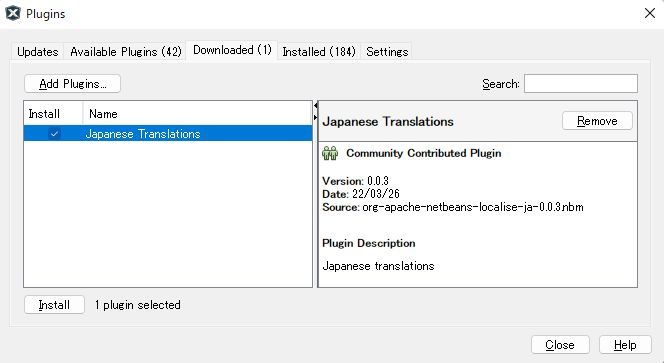Uncheck the Japanese Translations install checkbox
Viewport: 664px width, 363px height.
coord(54,134)
